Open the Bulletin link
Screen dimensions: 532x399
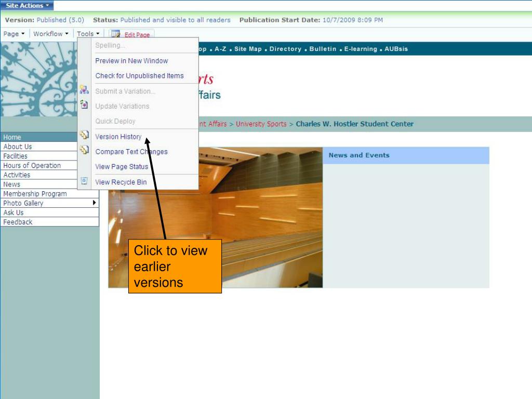[x=323, y=49]
